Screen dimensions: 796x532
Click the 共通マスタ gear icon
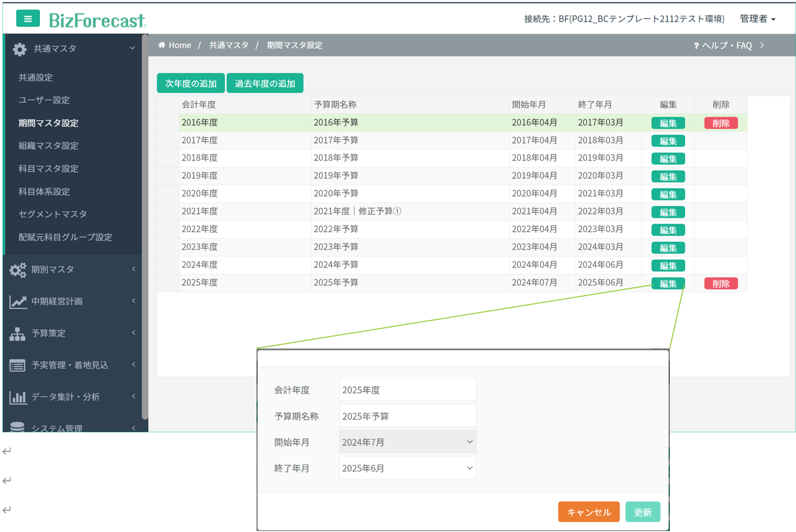pyautogui.click(x=19, y=49)
